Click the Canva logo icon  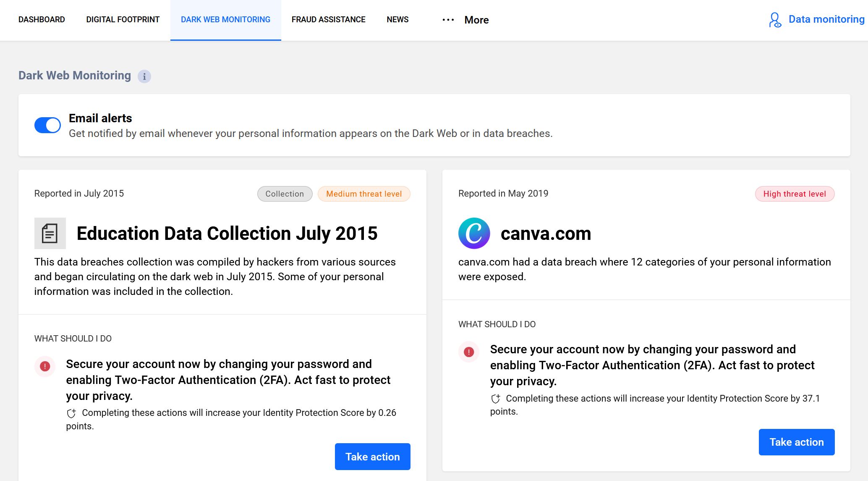[x=474, y=233]
